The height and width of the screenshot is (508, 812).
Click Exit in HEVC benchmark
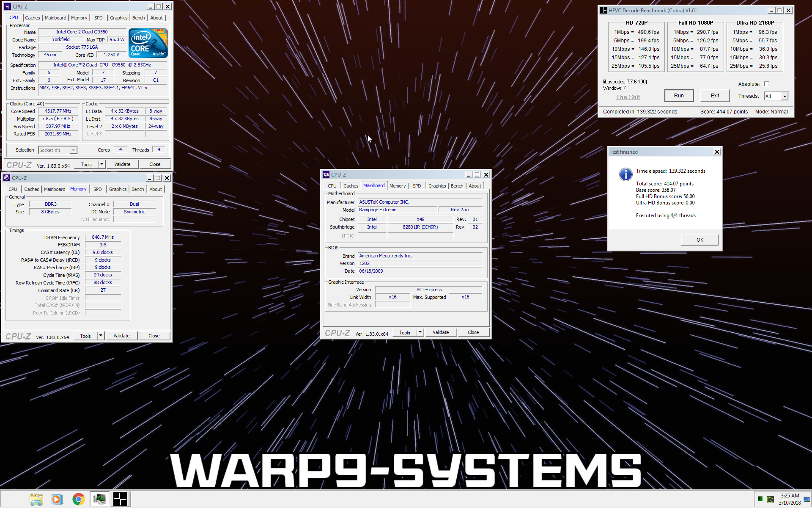point(715,96)
